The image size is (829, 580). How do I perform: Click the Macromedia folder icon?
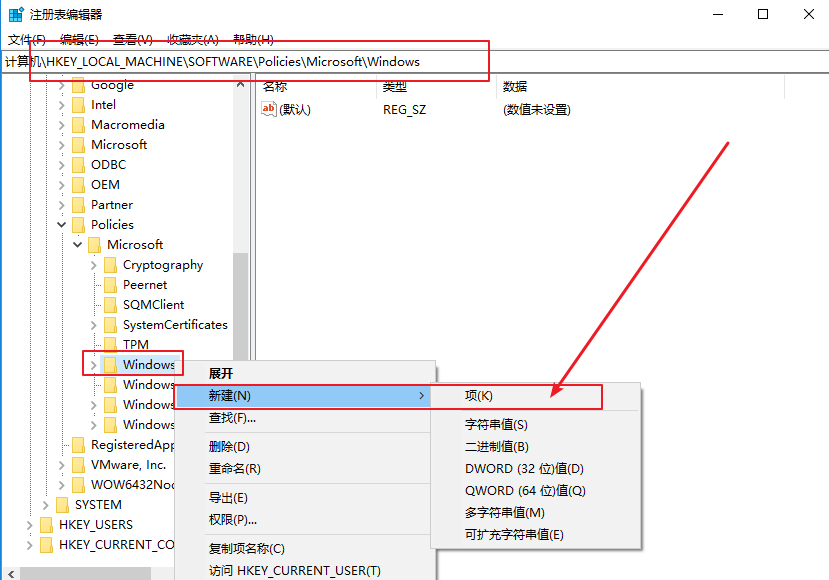click(78, 125)
